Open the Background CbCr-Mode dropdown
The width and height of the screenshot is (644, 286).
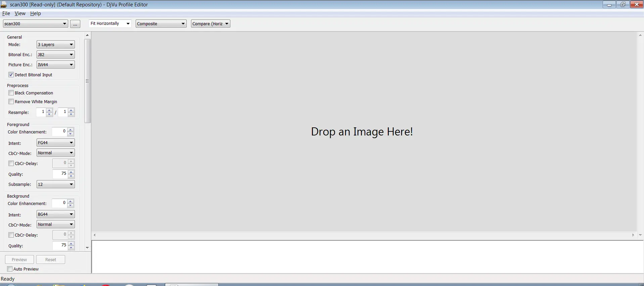click(55, 224)
